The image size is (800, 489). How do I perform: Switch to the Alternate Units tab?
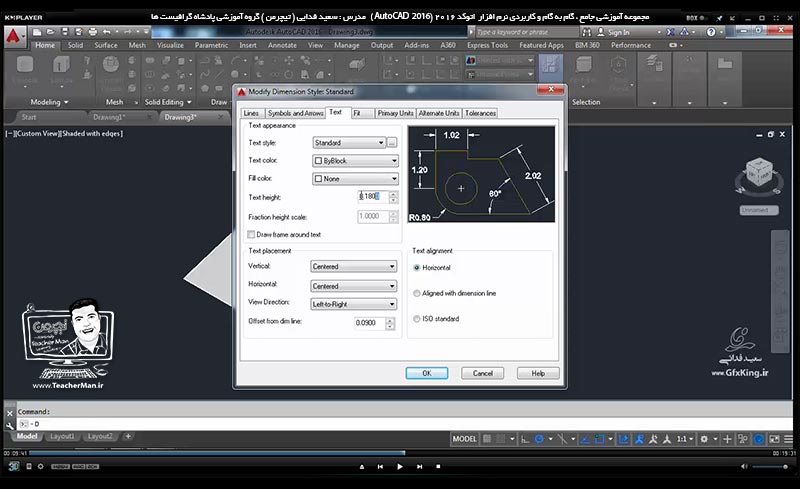439,113
